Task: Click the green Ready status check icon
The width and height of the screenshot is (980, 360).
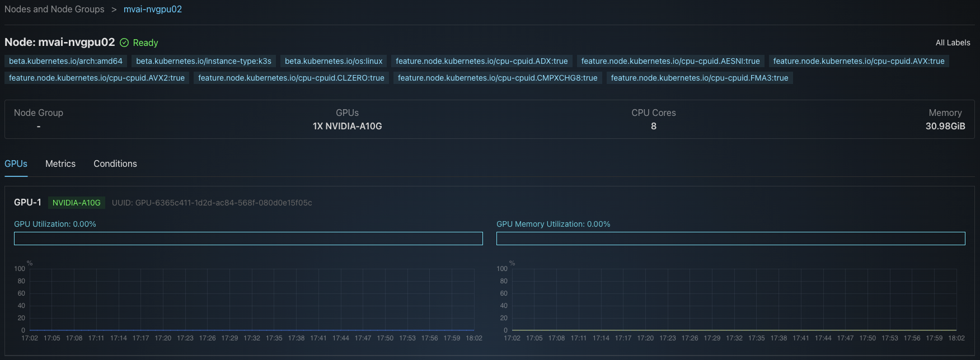Action: tap(124, 43)
